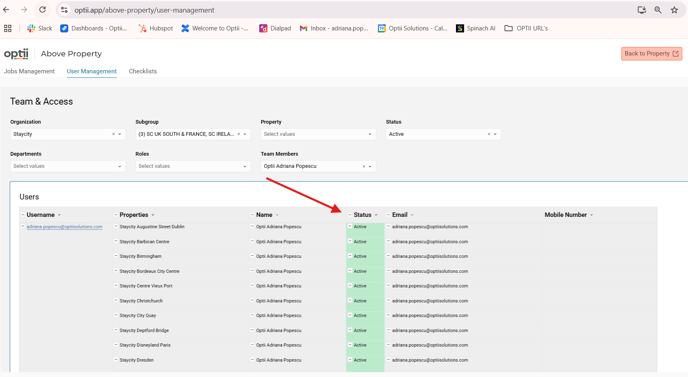Open the Dashboards - Optii bookmark
The width and height of the screenshot is (688, 377).
[93, 28]
